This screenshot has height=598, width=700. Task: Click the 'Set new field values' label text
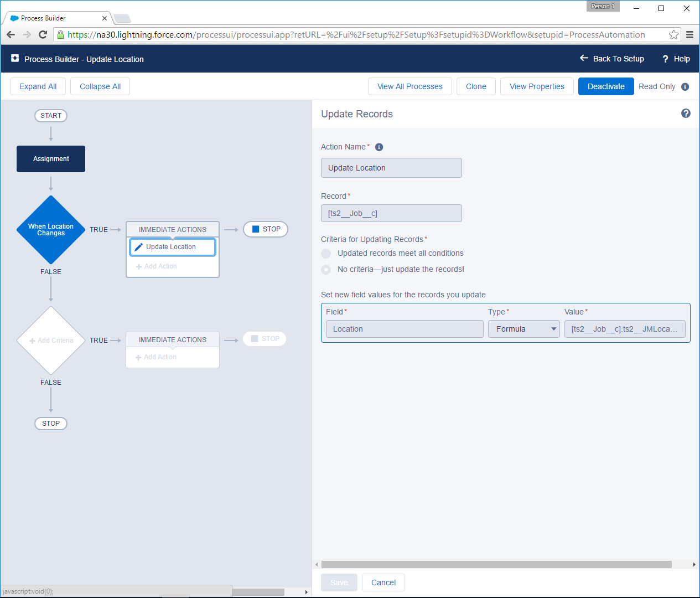coord(403,295)
